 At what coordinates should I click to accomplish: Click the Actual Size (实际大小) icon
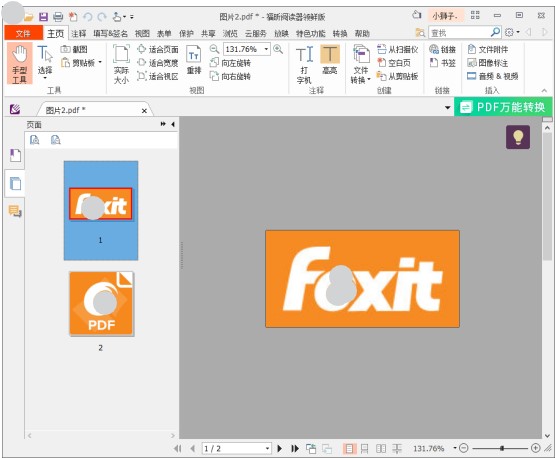pos(121,64)
